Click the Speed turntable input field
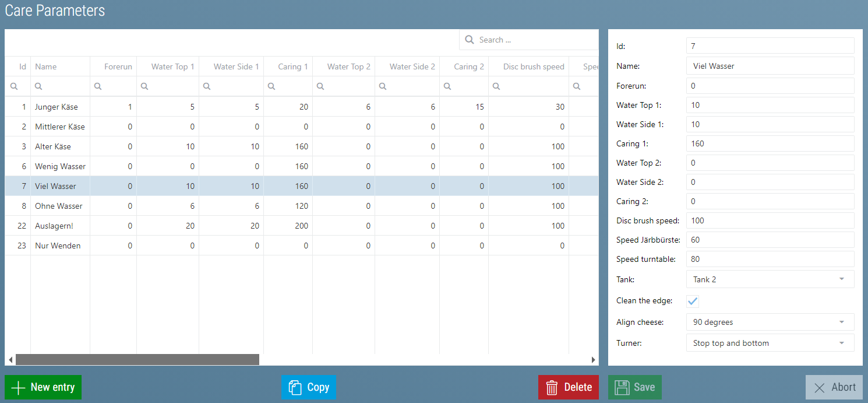 (x=770, y=259)
